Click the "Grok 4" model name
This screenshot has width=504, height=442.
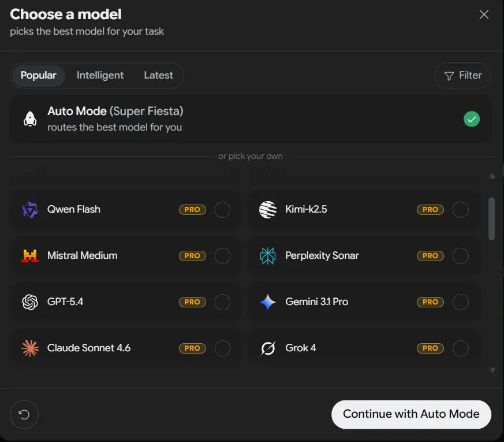coord(301,348)
